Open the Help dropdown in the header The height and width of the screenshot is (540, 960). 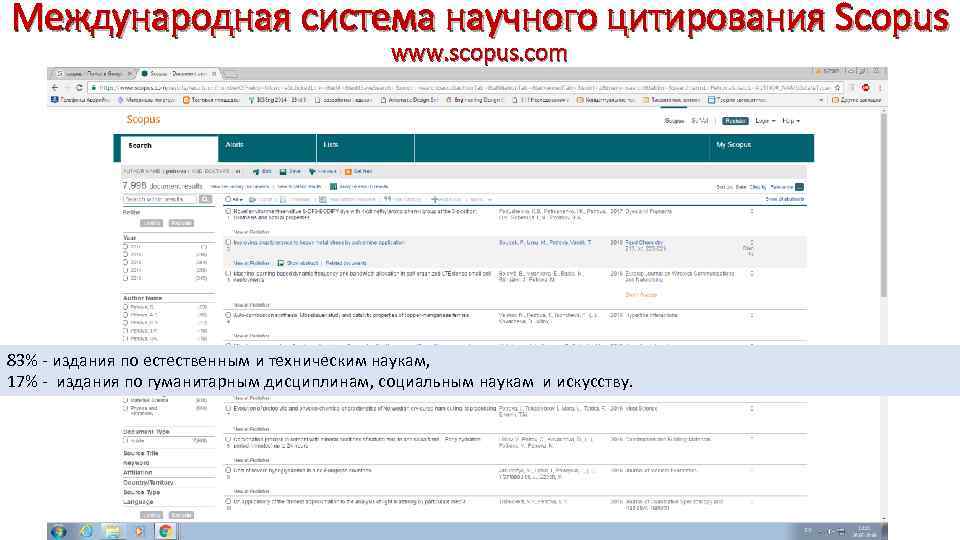click(x=791, y=121)
